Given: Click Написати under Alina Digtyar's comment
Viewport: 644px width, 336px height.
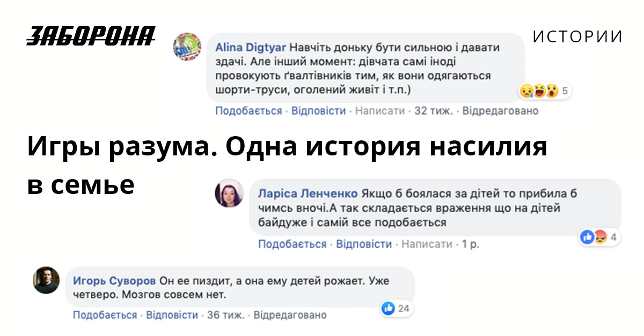Looking at the screenshot, I should click(380, 111).
